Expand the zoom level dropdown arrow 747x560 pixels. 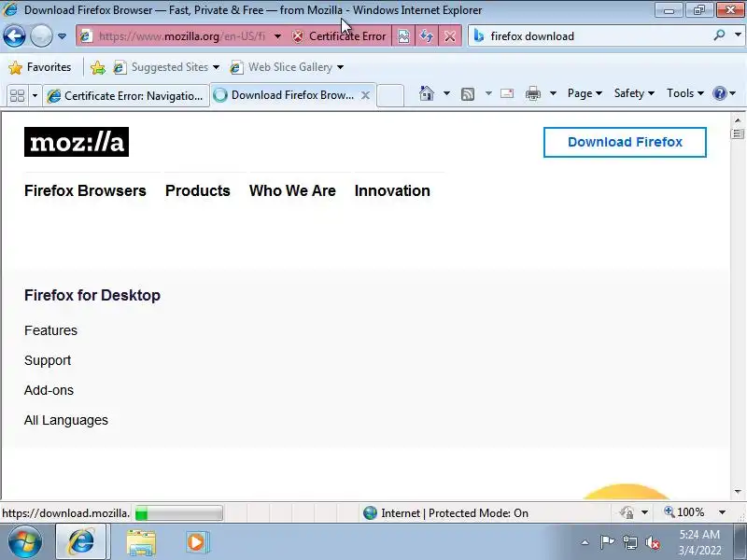722,512
